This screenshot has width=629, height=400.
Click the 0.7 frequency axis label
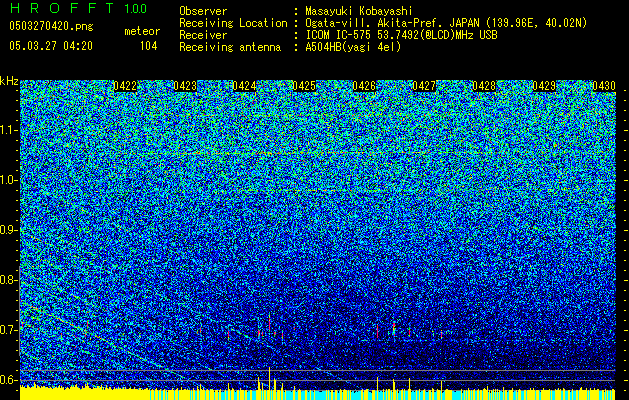(x=8, y=330)
